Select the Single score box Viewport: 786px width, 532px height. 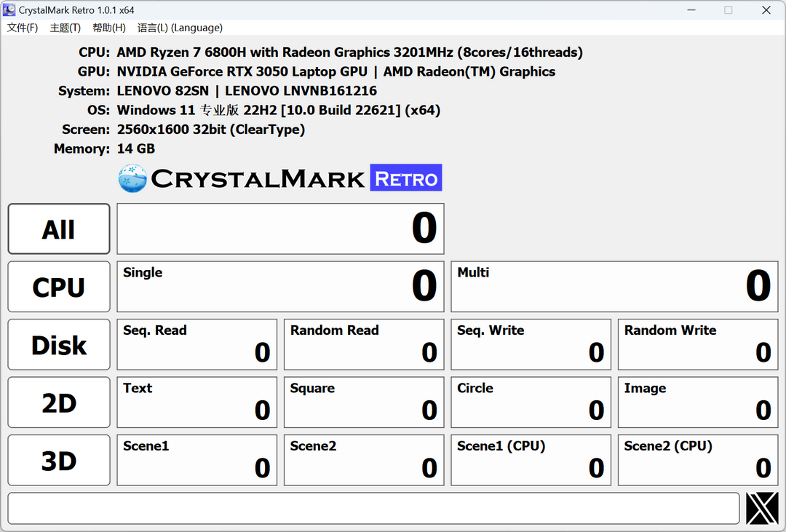tap(280, 286)
